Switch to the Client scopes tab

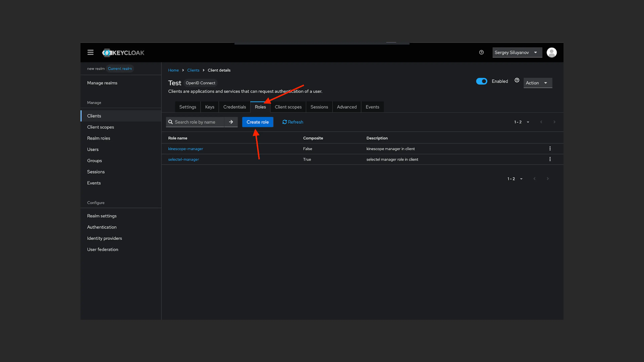(x=288, y=107)
